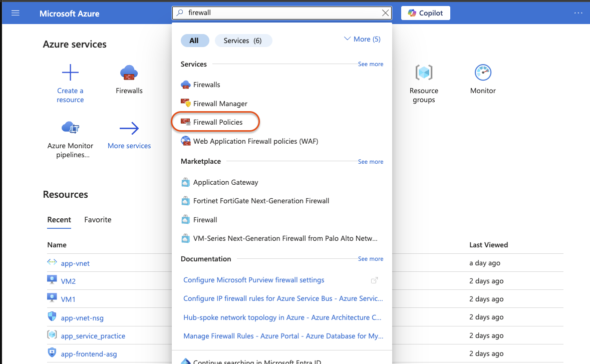Viewport: 590px width, 364px height.
Task: Click external link icon beside Purview doc
Action: pos(375,280)
